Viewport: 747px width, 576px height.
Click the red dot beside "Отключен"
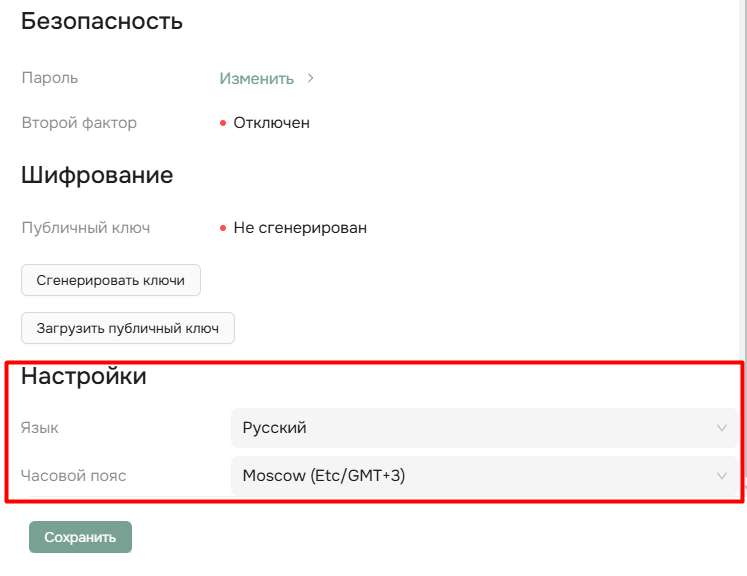tap(223, 123)
